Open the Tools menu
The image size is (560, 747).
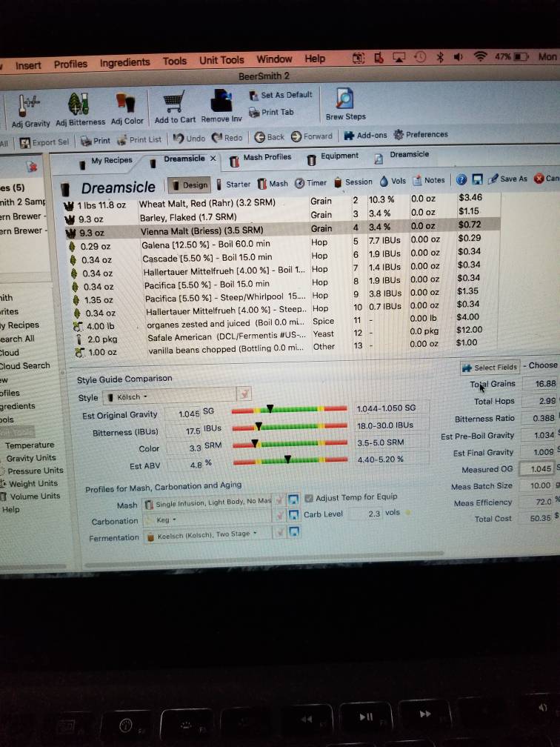pos(175,61)
